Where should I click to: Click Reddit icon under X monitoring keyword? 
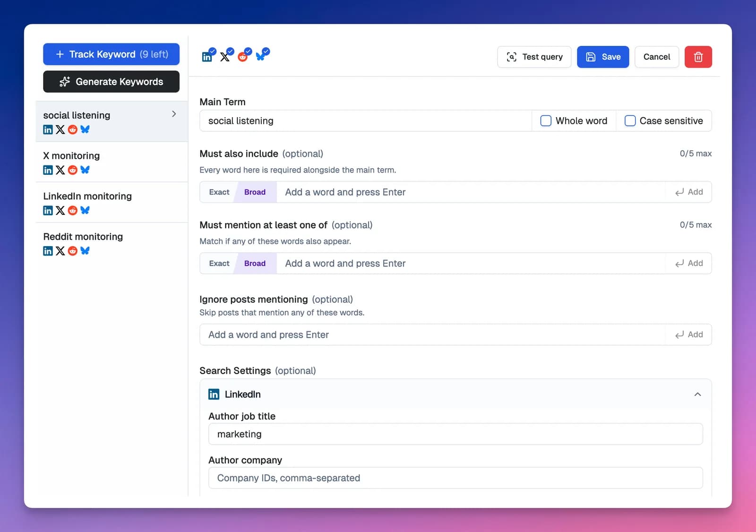[x=72, y=170]
